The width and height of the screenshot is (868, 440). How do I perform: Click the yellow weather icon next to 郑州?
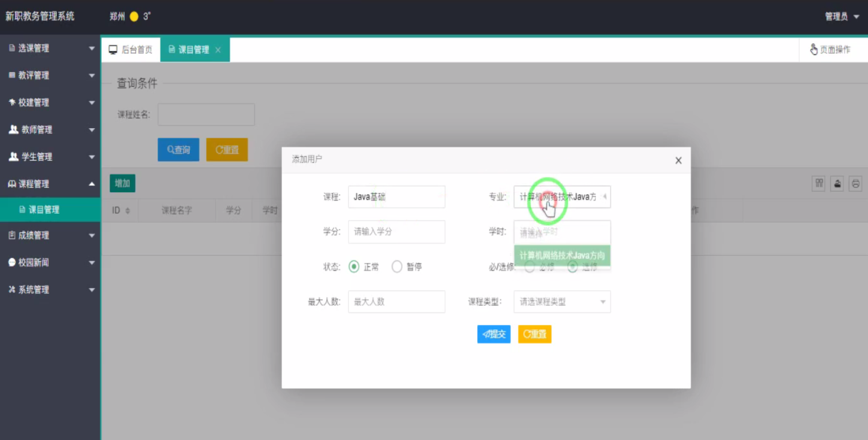pos(134,17)
